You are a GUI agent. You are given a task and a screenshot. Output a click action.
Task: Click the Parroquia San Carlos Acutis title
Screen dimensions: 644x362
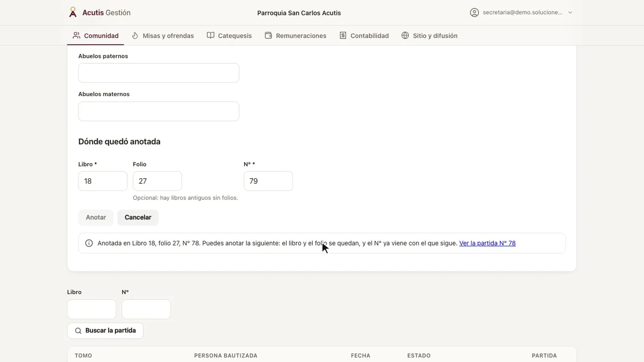click(299, 13)
